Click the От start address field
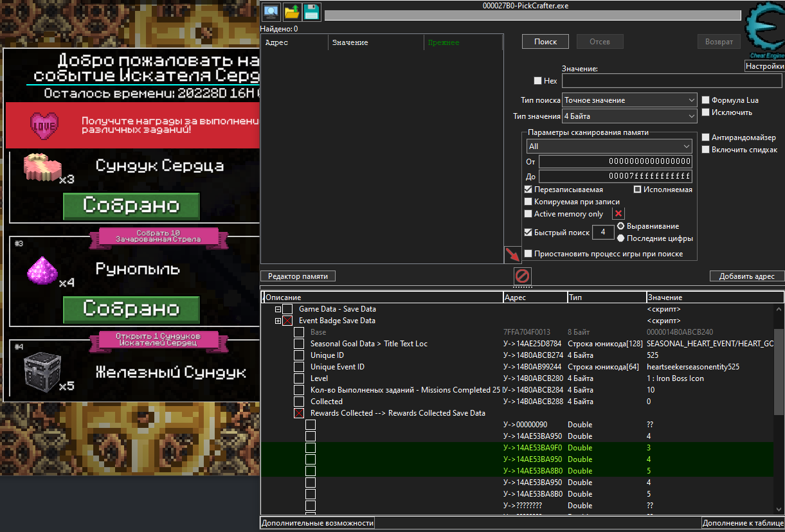 point(615,161)
